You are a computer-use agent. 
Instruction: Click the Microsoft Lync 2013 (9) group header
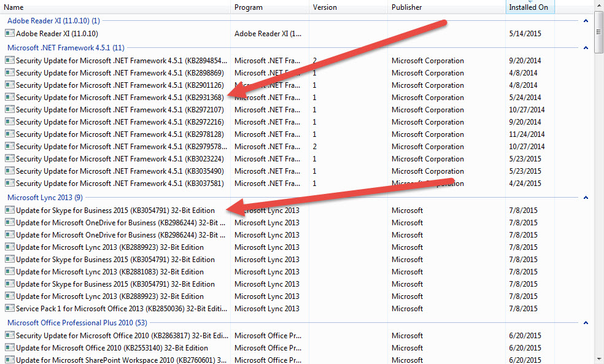click(45, 198)
